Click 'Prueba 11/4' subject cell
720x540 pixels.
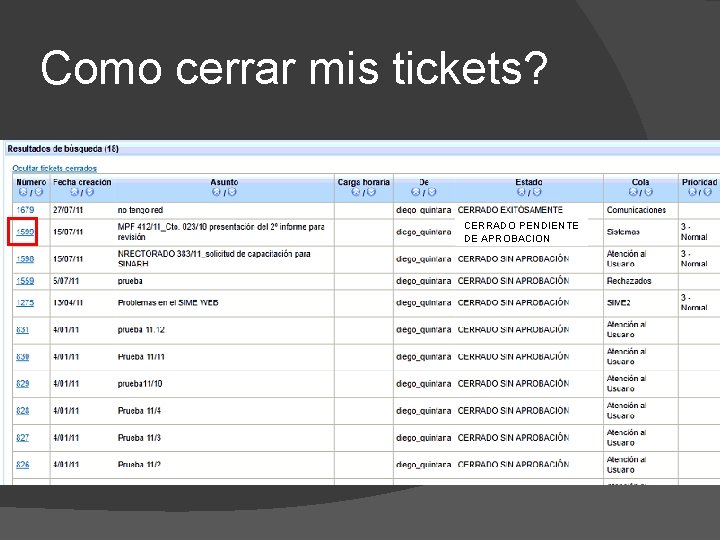click(x=139, y=411)
